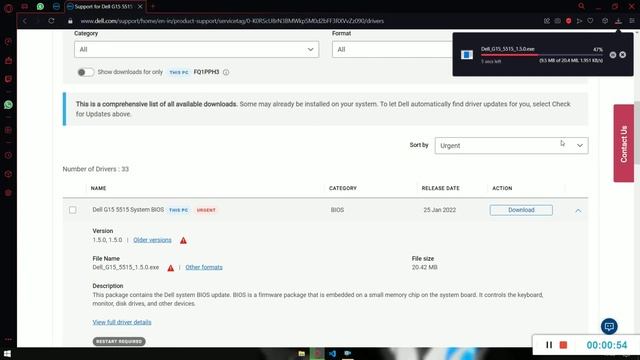Click the warning triangle beside the file name
The image size is (640, 360).
click(171, 268)
